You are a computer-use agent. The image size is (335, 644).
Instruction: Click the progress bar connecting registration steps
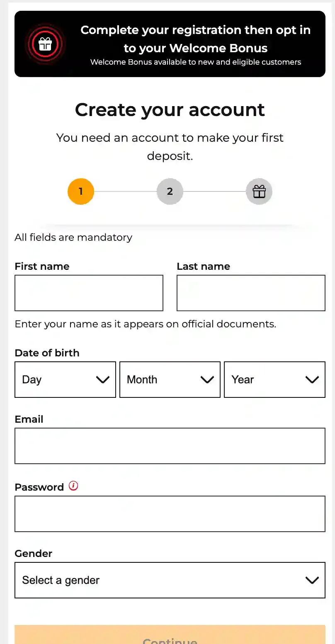124,191
